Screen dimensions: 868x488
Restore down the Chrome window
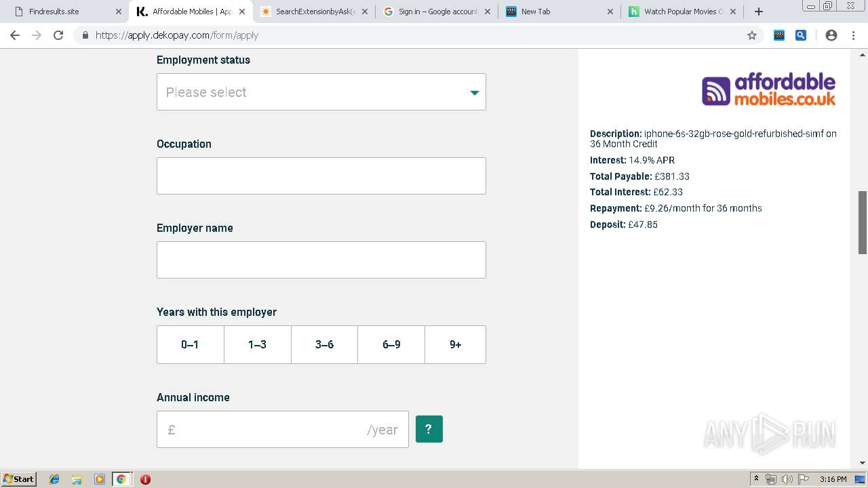[x=828, y=6]
